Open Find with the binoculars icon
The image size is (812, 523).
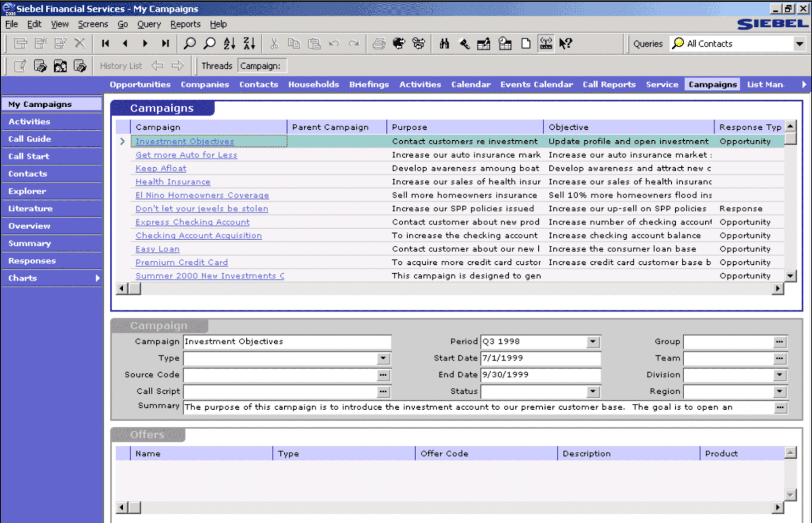(x=445, y=44)
